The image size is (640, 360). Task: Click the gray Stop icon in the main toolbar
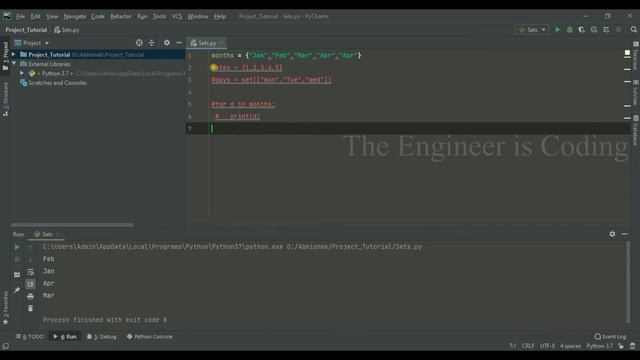[x=619, y=29]
